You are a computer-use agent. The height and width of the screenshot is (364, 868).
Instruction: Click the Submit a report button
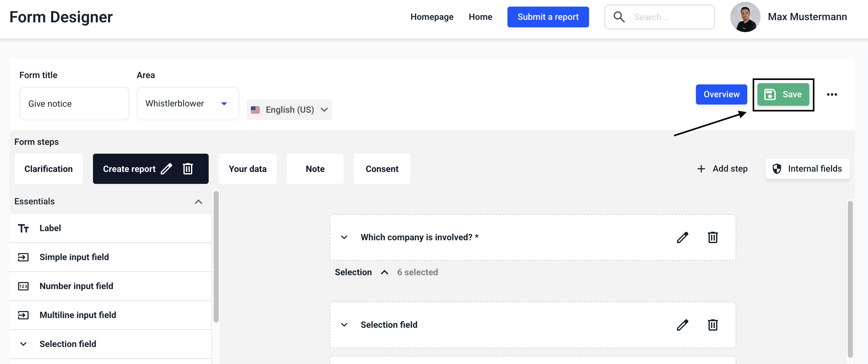point(548,17)
